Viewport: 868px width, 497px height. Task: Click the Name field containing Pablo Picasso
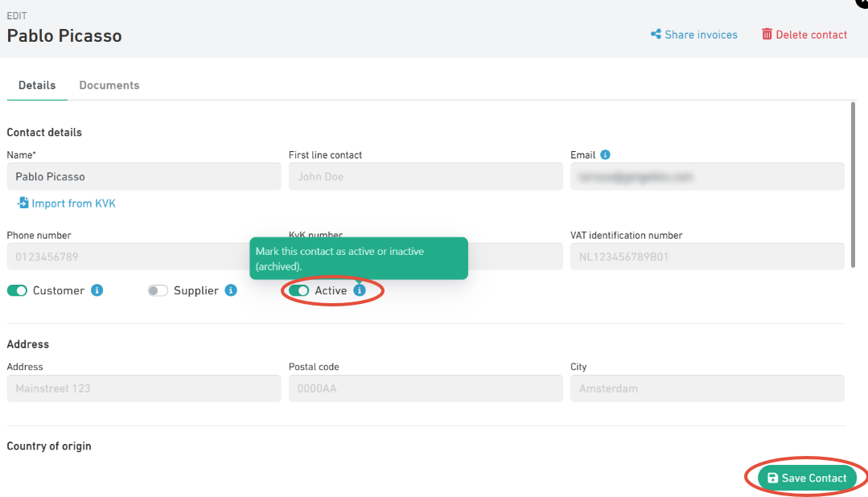coord(144,177)
